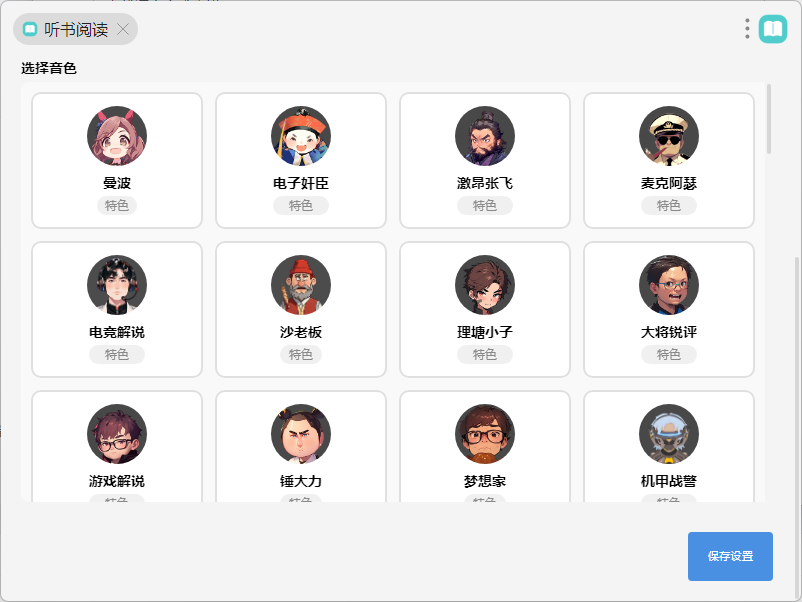
Task: Select the 大将锐评 glasses avatar
Action: pyautogui.click(x=669, y=285)
